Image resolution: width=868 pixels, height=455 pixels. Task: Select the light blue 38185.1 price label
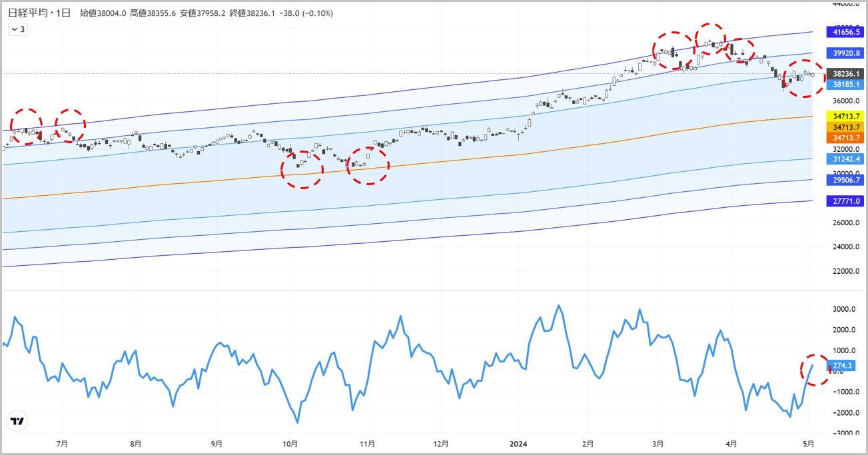pos(845,85)
